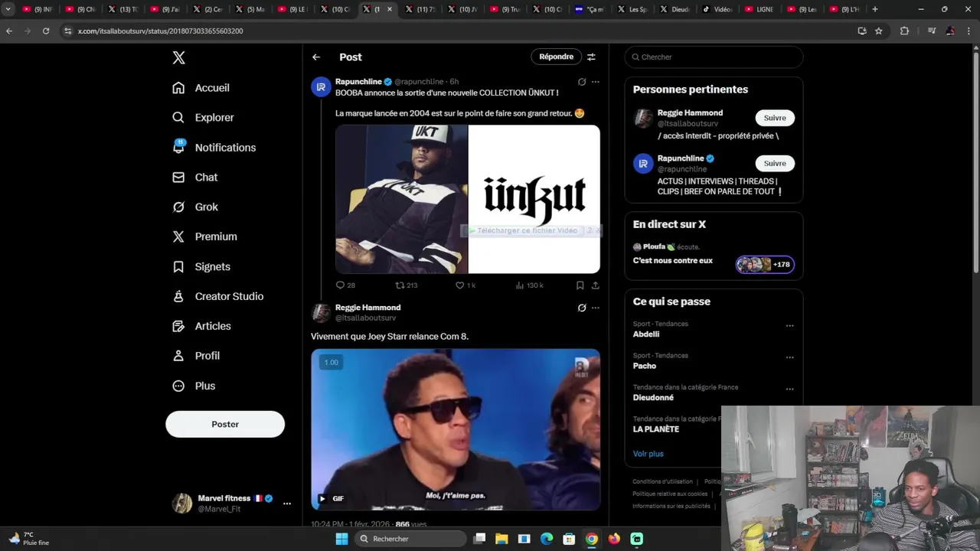The image size is (980, 551).
Task: Open Chat messages
Action: [x=196, y=178]
